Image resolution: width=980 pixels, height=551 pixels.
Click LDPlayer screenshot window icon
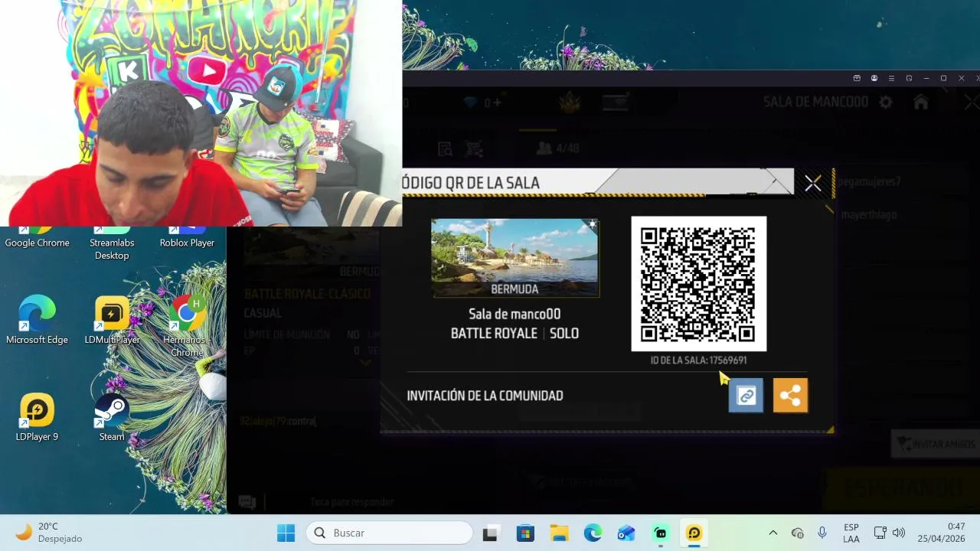pos(909,78)
